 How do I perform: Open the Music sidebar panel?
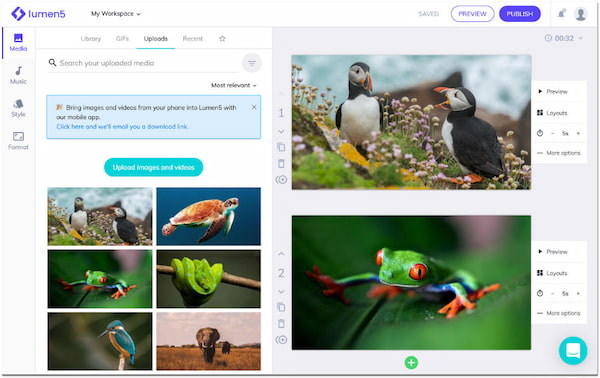(x=18, y=75)
